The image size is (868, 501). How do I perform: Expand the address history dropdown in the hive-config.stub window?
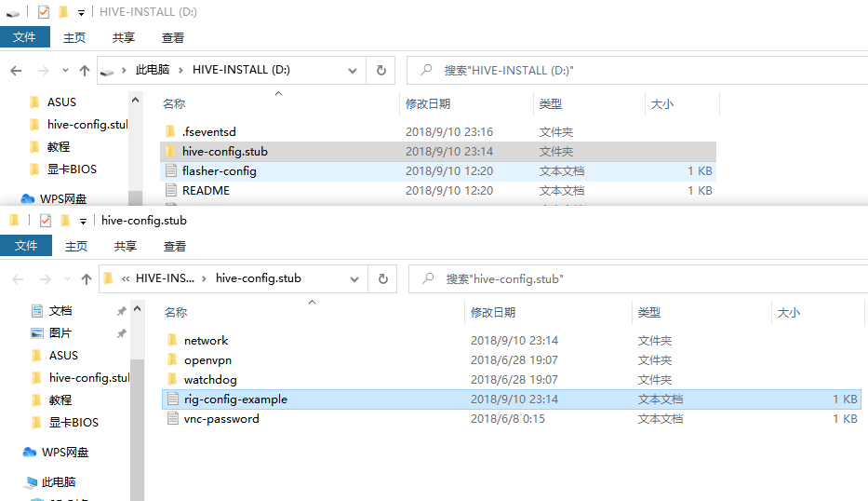(x=354, y=278)
